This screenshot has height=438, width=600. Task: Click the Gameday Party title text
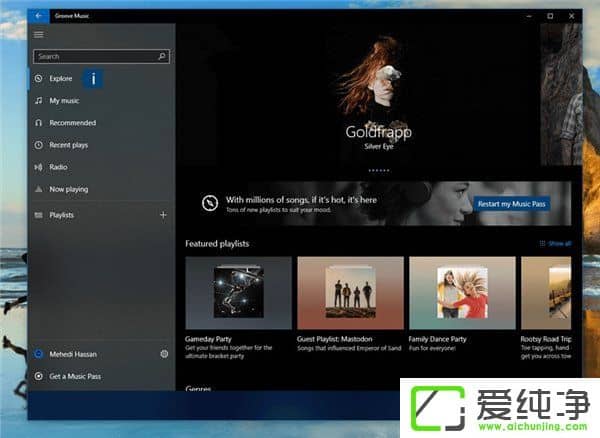click(x=208, y=339)
